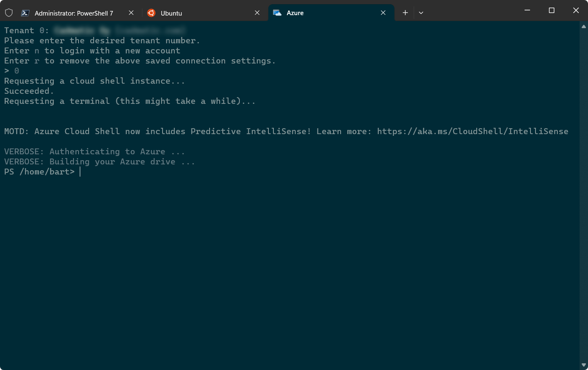Click the scrollbar up arrow
The width and height of the screenshot is (588, 370).
[x=584, y=26]
